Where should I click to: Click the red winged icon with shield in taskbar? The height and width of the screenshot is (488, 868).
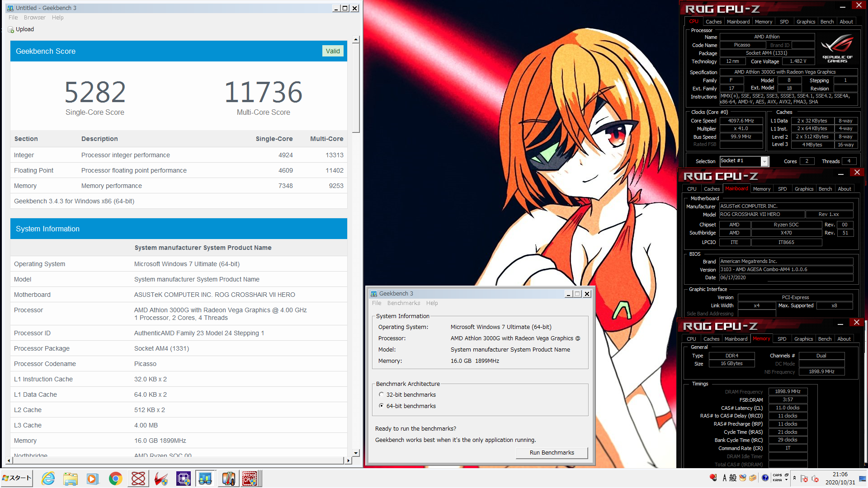click(160, 479)
